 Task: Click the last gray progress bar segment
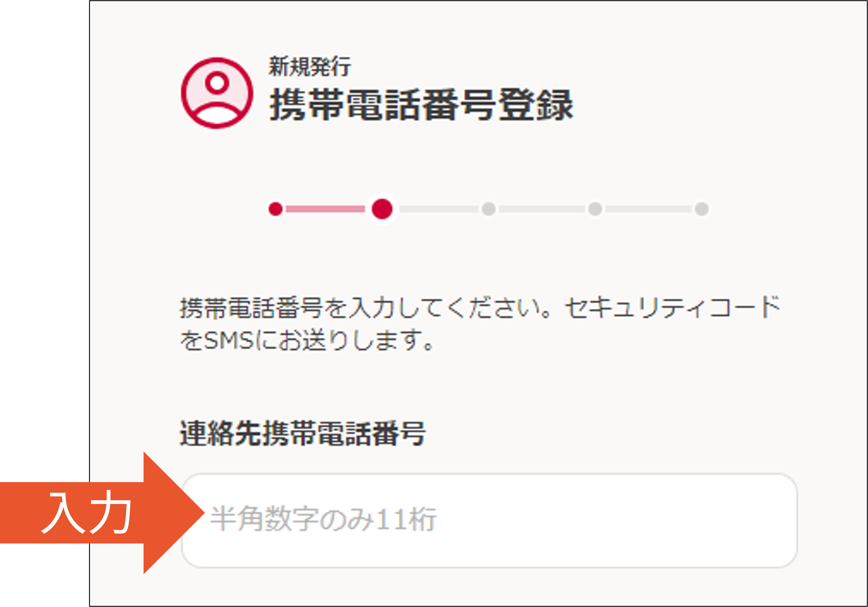tap(648, 209)
